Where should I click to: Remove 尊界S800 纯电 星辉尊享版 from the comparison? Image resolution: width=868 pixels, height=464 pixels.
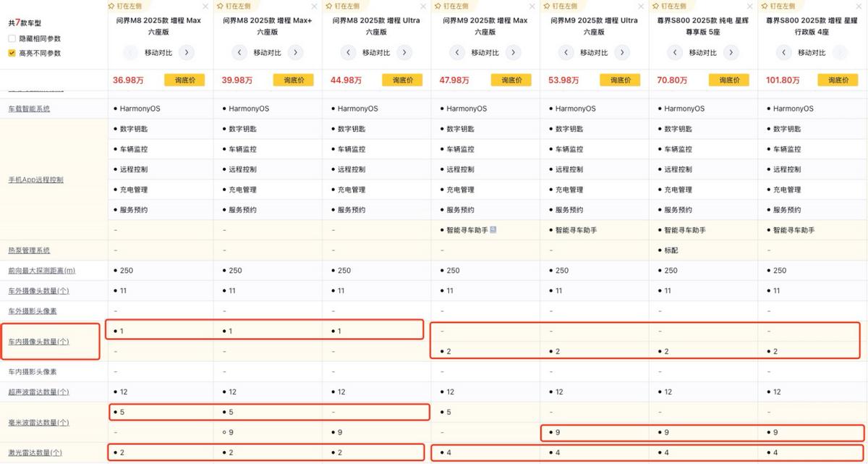(749, 6)
